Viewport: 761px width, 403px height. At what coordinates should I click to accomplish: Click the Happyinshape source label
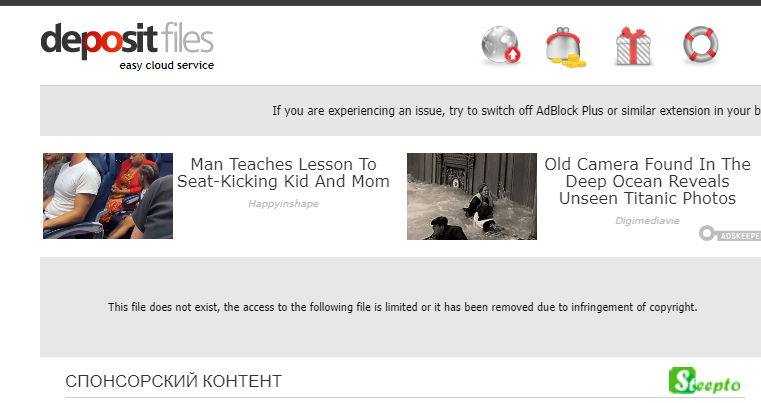[283, 203]
